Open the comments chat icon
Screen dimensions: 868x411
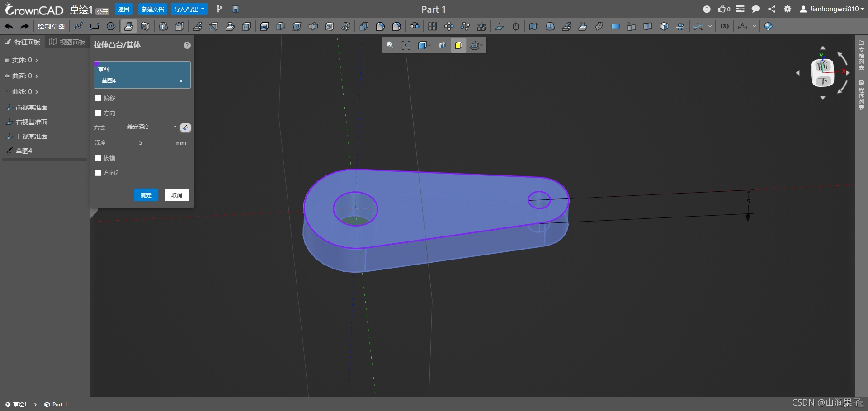[755, 9]
